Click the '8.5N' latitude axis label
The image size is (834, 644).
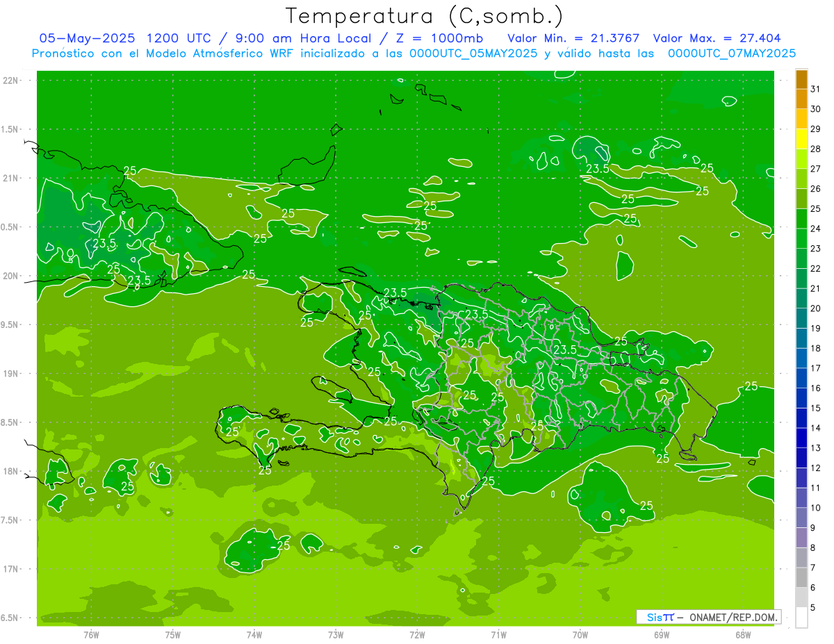(10, 422)
